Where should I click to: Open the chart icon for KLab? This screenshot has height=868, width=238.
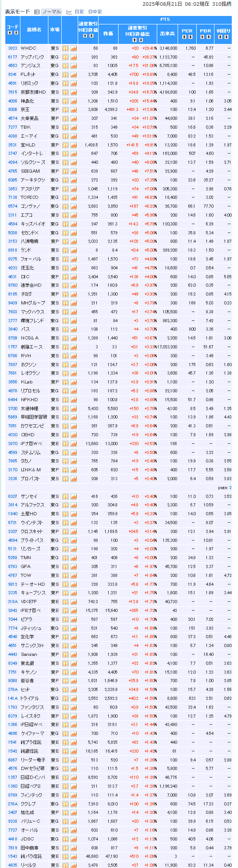(x=73, y=382)
